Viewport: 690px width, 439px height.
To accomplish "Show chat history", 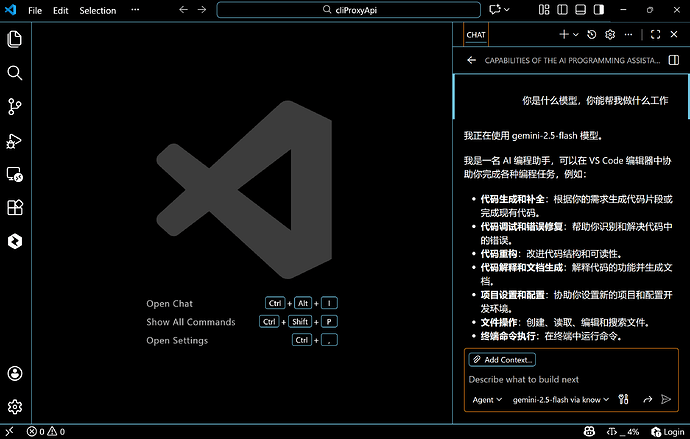I will (591, 34).
